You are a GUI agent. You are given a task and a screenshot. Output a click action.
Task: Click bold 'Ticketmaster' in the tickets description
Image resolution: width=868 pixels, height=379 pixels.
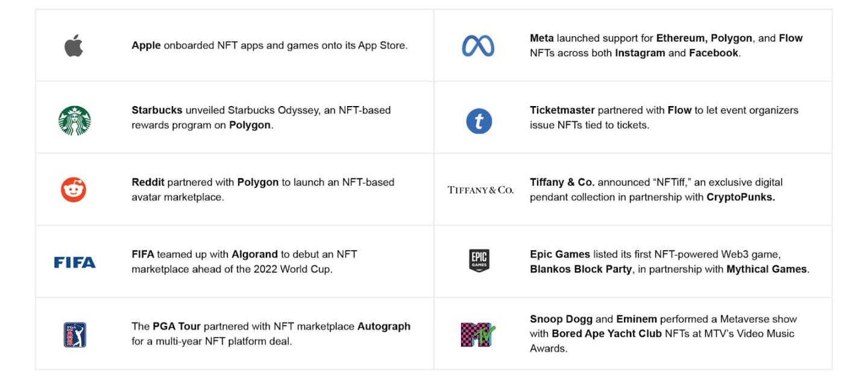click(562, 110)
